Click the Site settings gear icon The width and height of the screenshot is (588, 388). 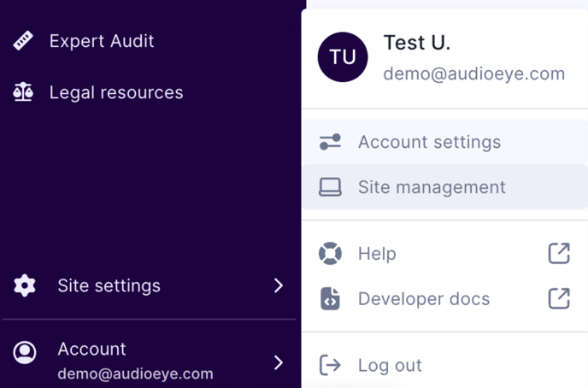coord(25,285)
